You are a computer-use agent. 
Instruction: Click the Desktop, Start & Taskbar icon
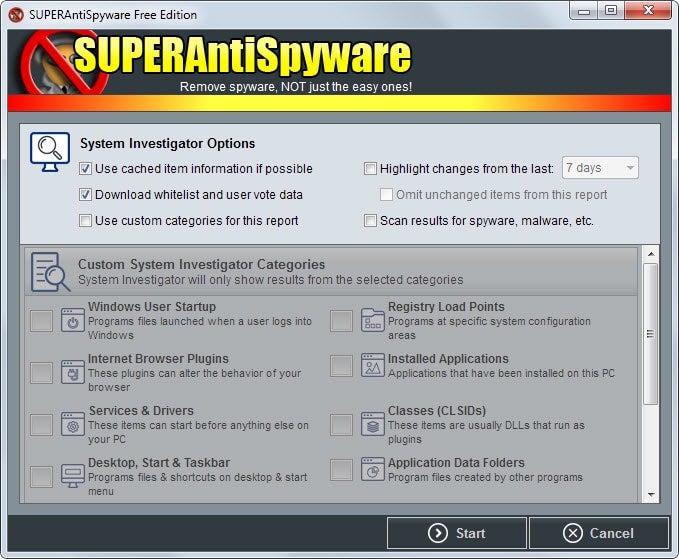pos(73,476)
